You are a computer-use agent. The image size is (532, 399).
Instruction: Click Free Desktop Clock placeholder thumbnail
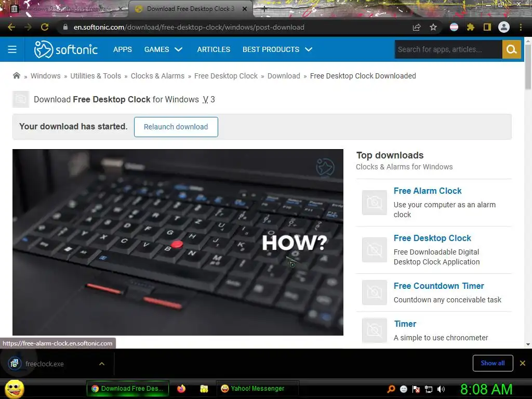374,250
